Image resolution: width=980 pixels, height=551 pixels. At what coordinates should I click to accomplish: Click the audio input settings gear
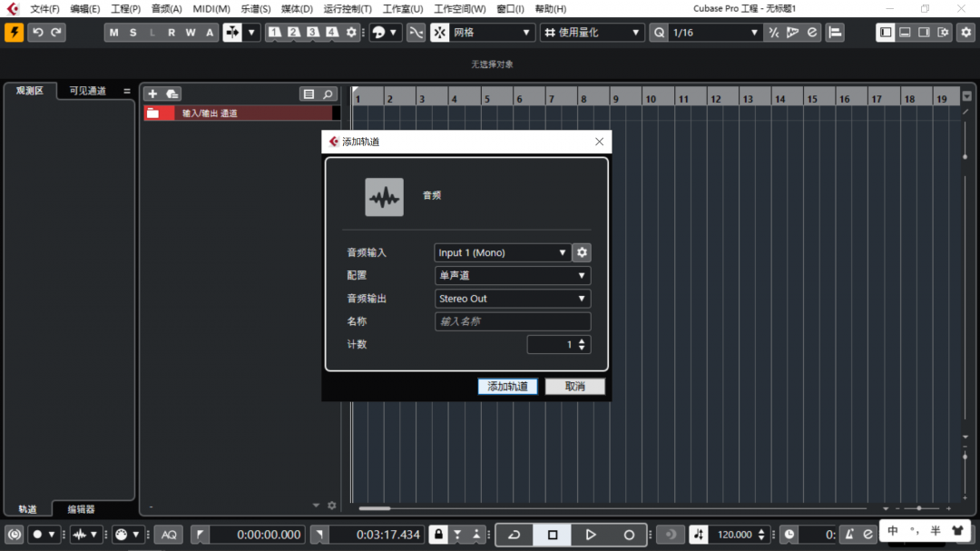click(x=582, y=252)
